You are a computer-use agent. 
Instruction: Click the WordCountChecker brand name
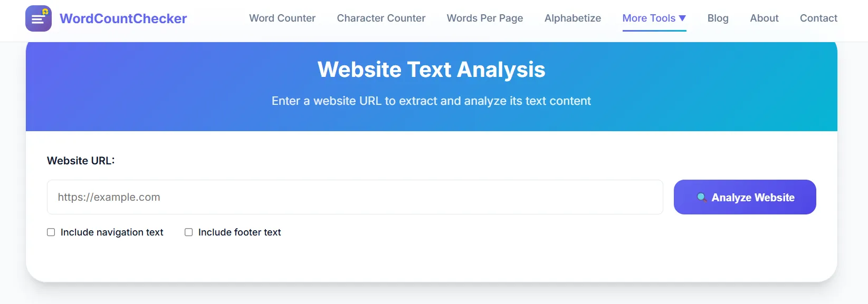click(x=123, y=18)
